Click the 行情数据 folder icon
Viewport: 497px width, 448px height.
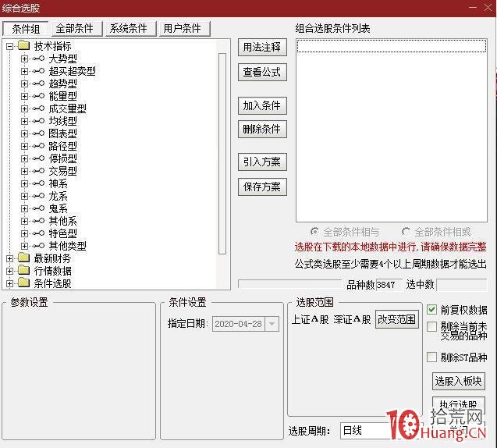click(x=23, y=271)
